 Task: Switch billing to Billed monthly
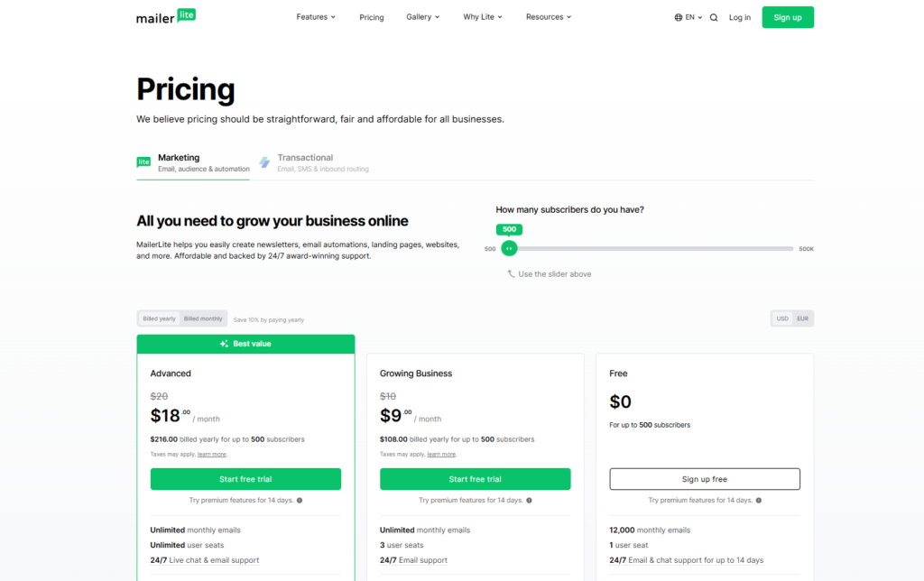coord(203,318)
